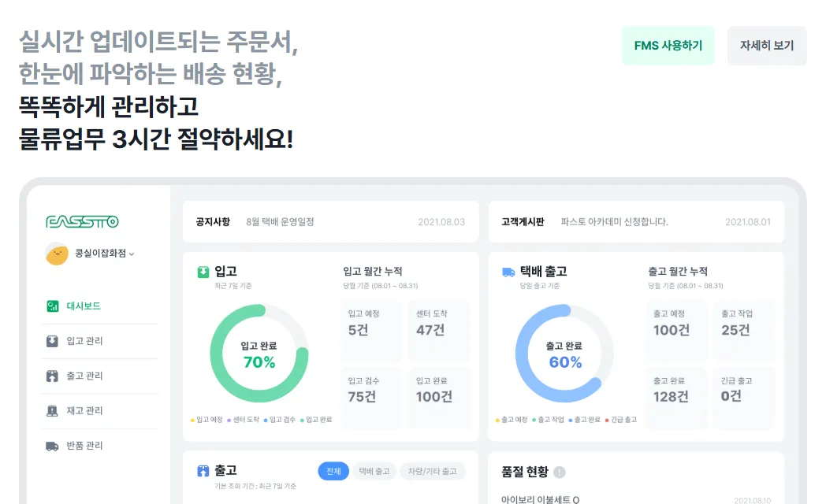Screen dimensions: 826x504
Task: Click the FASSTO logo in sidebar
Action: point(82,221)
